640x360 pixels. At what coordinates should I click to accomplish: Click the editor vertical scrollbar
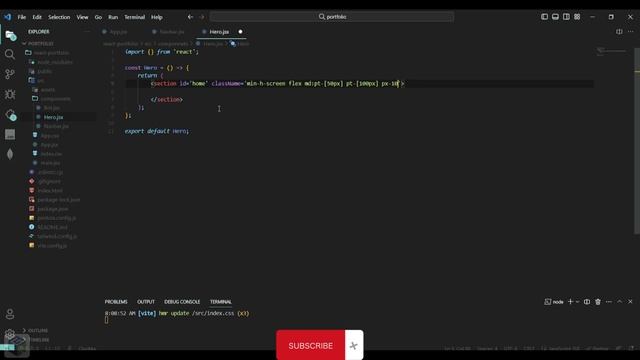coord(637,141)
